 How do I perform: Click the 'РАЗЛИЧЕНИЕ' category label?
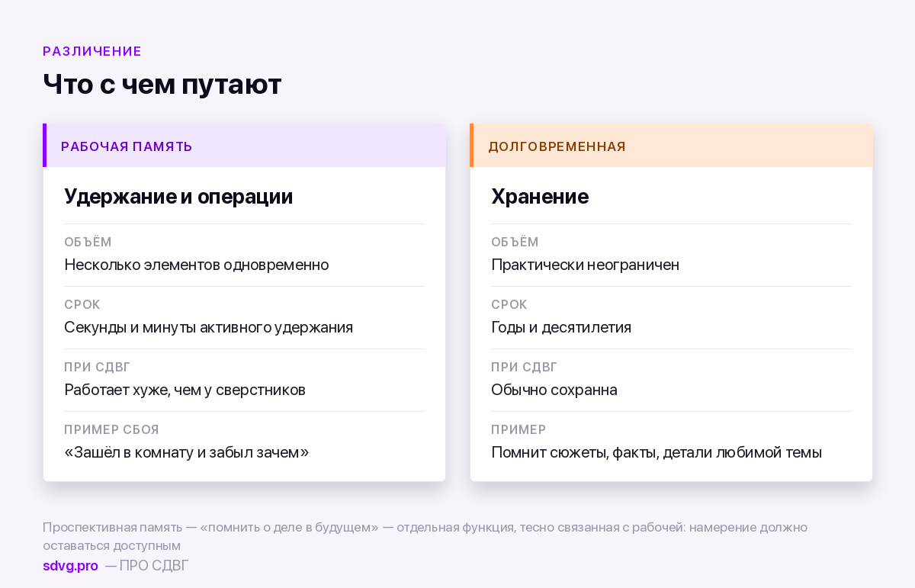[92, 52]
